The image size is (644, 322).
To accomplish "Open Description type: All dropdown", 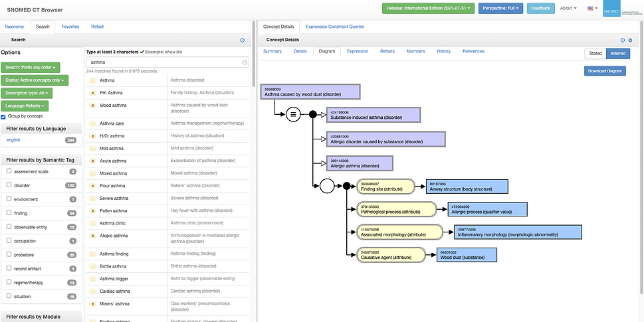I will [x=27, y=93].
